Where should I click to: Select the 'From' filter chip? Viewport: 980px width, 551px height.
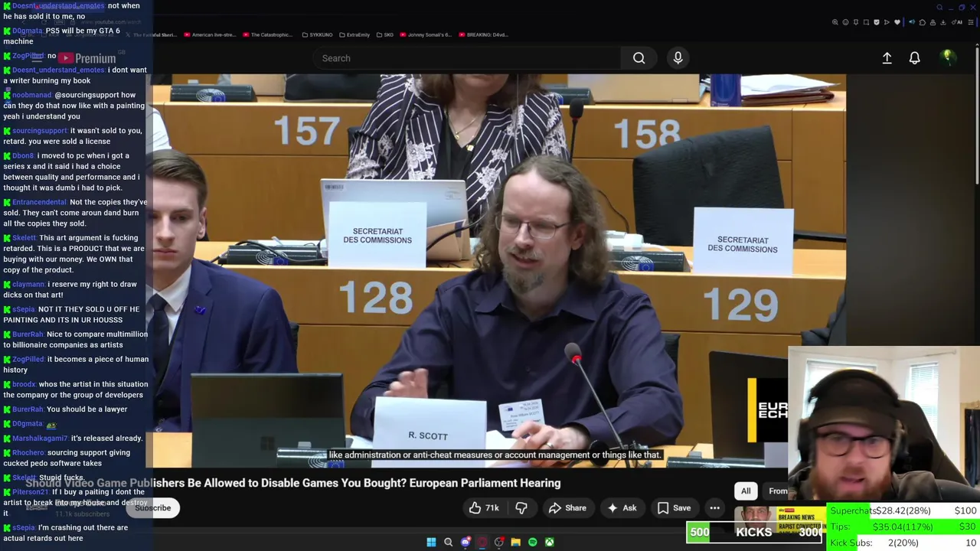pos(777,491)
